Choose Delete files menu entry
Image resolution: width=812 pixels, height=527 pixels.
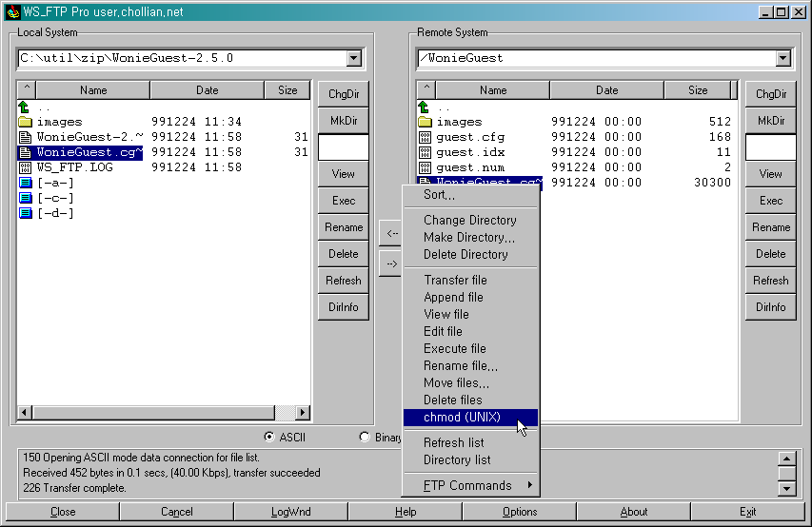pyautogui.click(x=471, y=400)
